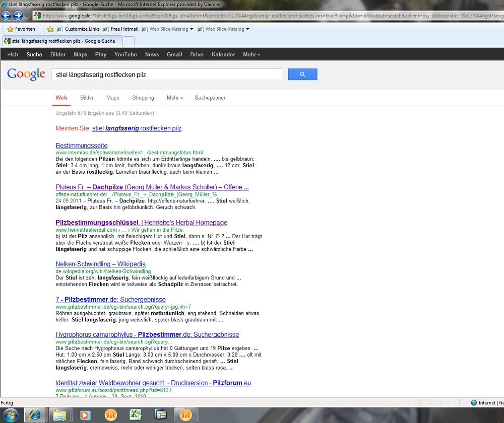Screen dimensions: 504x423
Task: Open the Favoriten star panel
Action: tap(21, 29)
